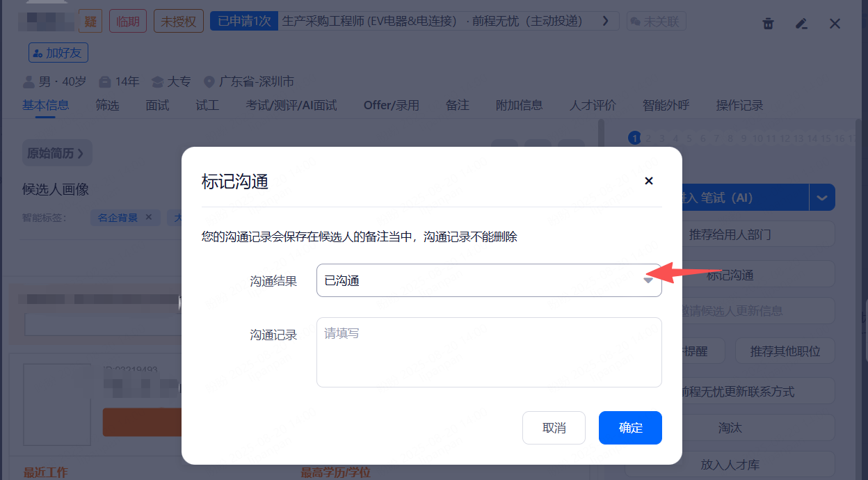Open the Offer/录用 tab
Image resolution: width=868 pixels, height=480 pixels.
pyautogui.click(x=391, y=105)
